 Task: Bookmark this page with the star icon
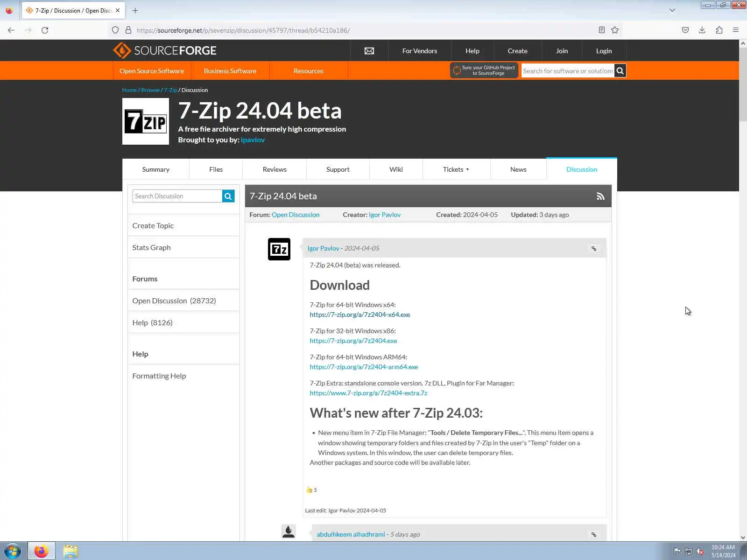tap(615, 30)
